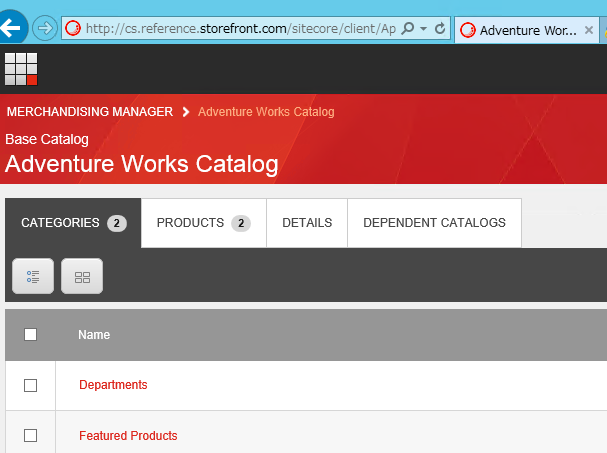Click the search magnifier in address bar

tap(408, 28)
